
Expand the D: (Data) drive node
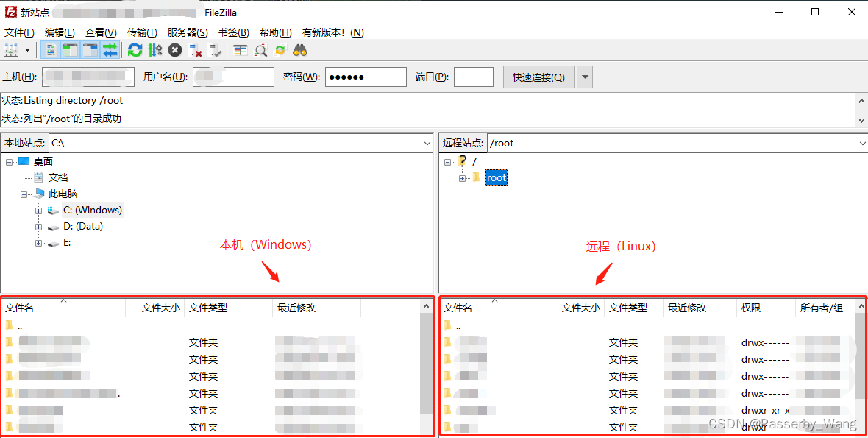click(x=38, y=227)
